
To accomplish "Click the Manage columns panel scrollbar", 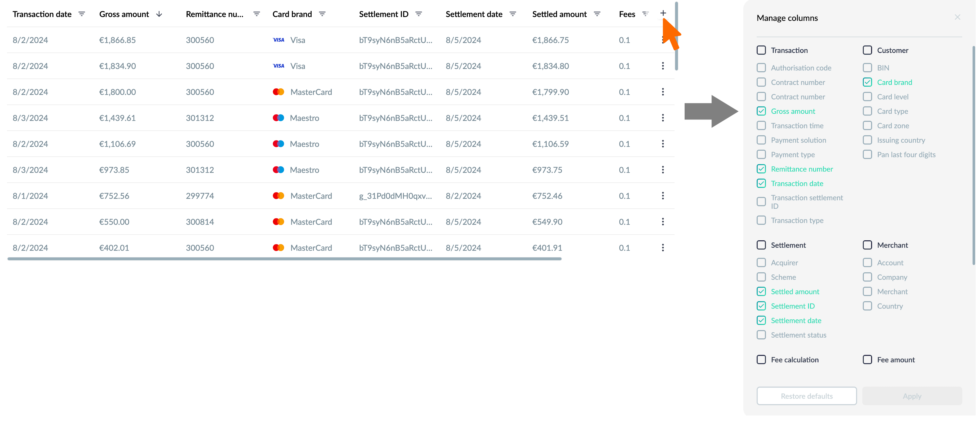I will [x=974, y=155].
